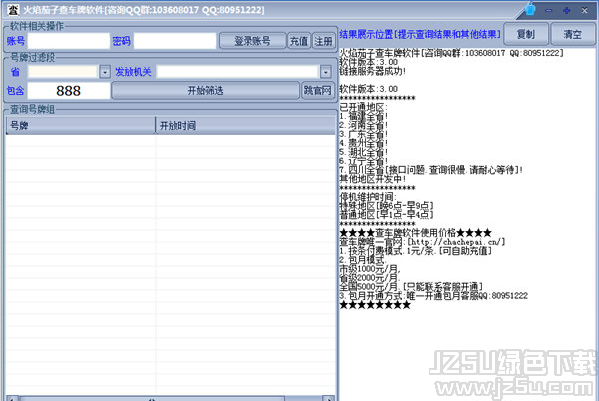Image resolution: width=599 pixels, height=401 pixels.
Task: Focus the 密码 password input field
Action: point(175,41)
